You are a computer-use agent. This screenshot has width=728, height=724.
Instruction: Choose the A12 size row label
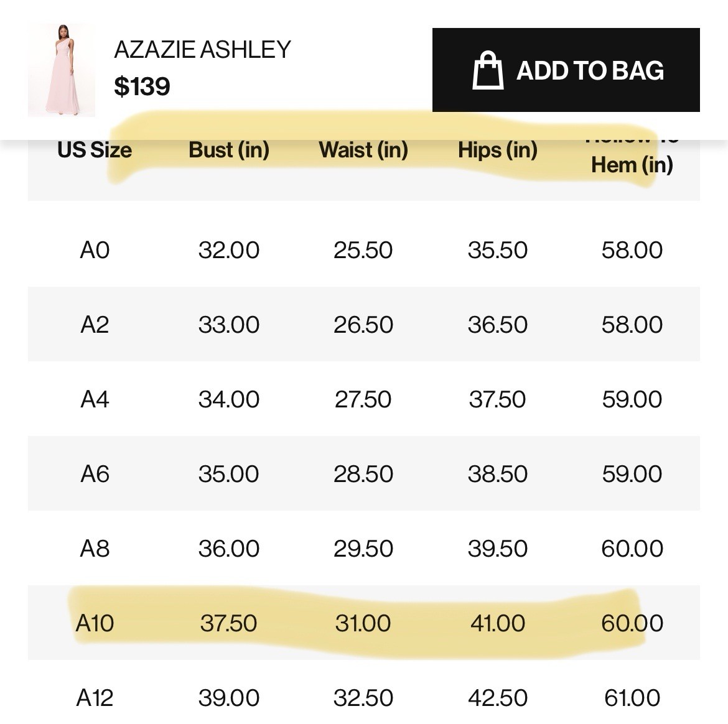coord(95,698)
